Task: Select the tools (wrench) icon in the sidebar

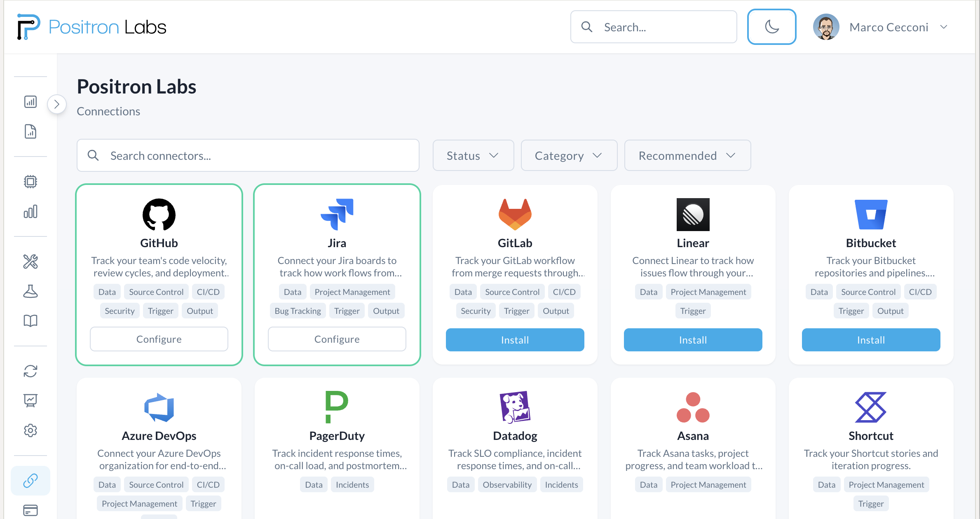Action: pos(30,261)
